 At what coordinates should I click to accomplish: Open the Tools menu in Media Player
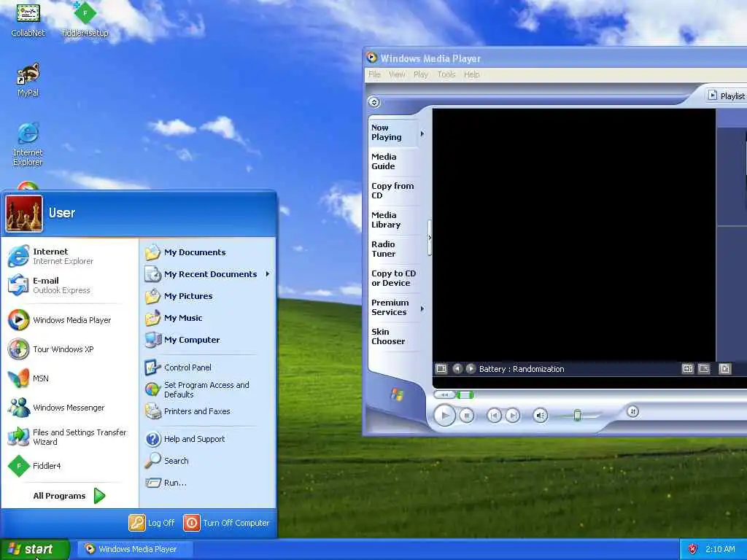(446, 74)
